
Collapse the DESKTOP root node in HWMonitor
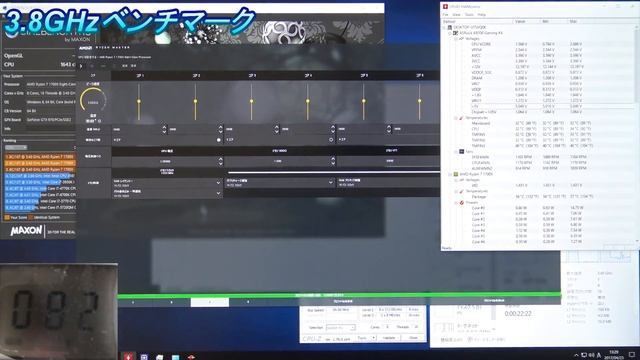pyautogui.click(x=444, y=27)
